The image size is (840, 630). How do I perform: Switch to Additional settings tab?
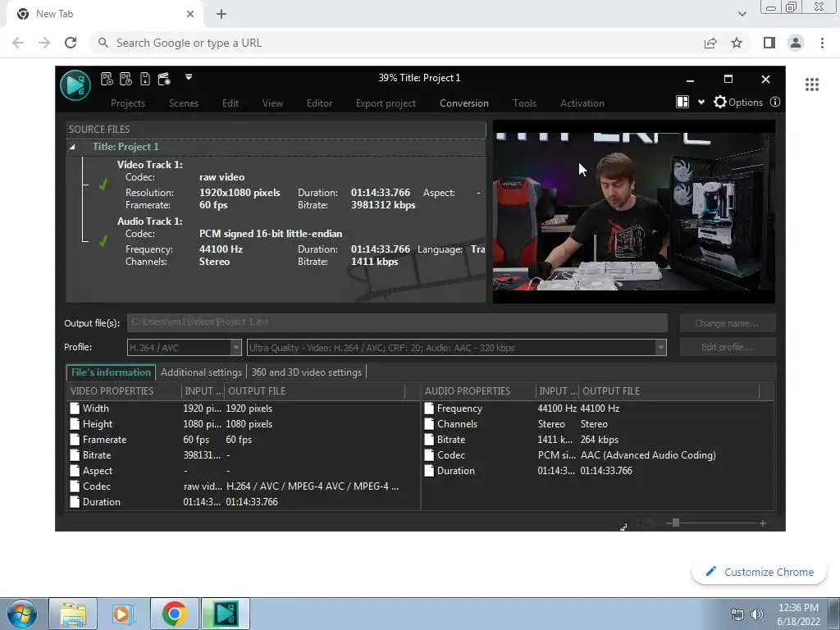pyautogui.click(x=202, y=372)
